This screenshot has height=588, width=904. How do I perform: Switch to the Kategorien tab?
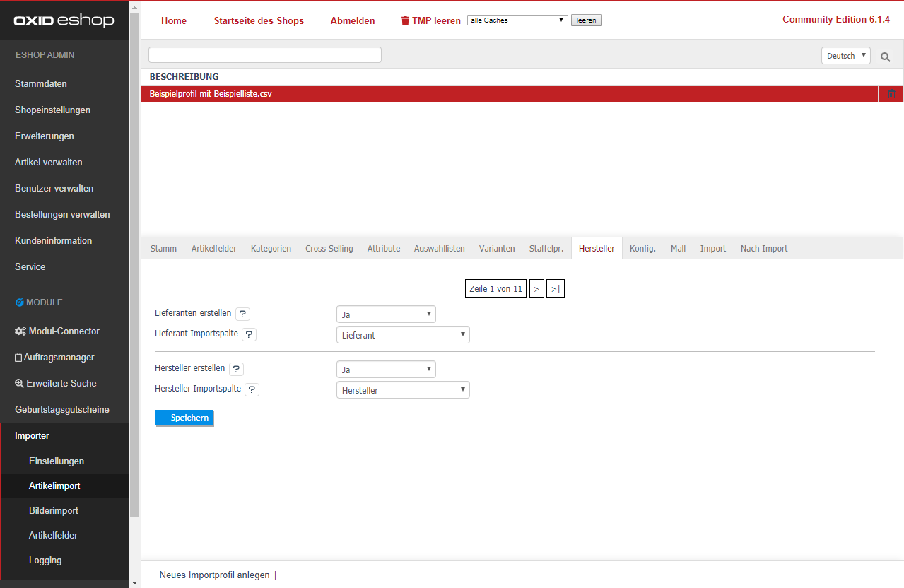coord(271,249)
